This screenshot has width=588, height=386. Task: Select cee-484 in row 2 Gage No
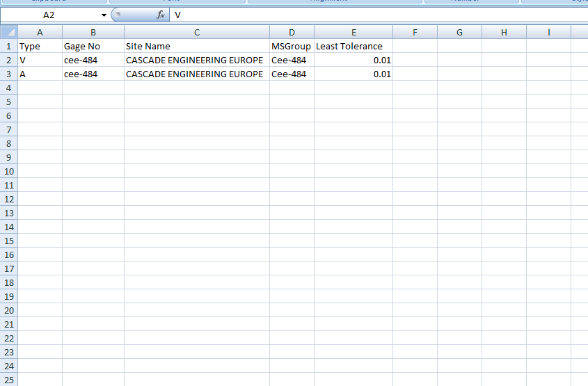(x=93, y=60)
